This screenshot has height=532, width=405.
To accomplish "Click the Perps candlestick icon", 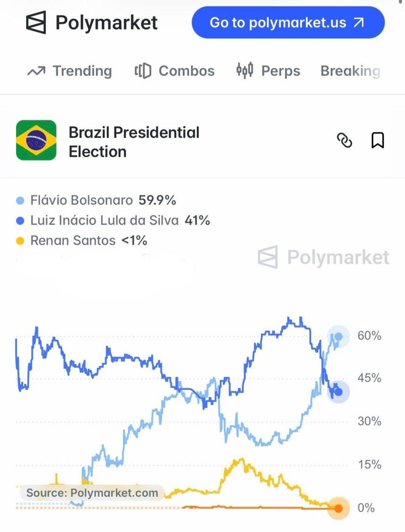I will pos(245,70).
